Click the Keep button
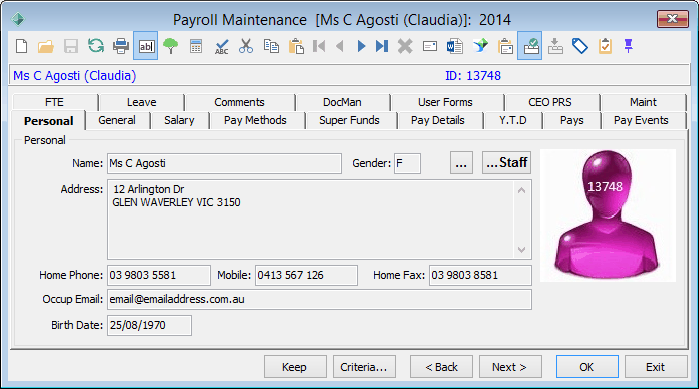The image size is (699, 389). (x=295, y=367)
